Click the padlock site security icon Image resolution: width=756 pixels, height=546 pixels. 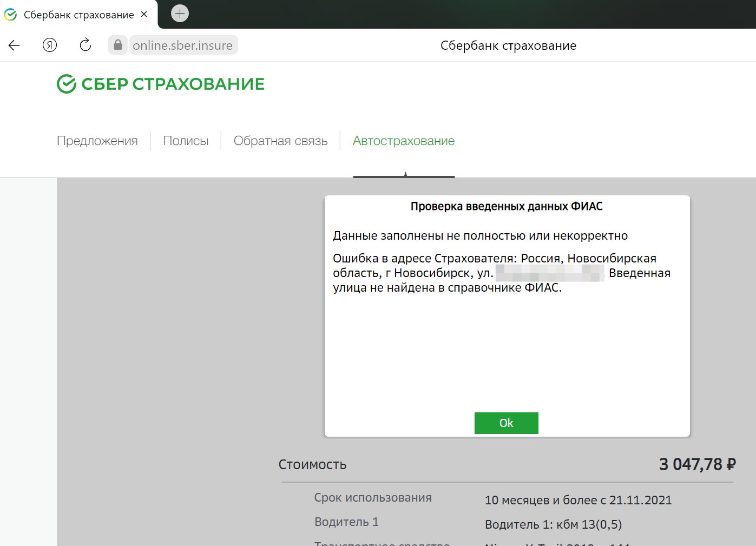(117, 45)
